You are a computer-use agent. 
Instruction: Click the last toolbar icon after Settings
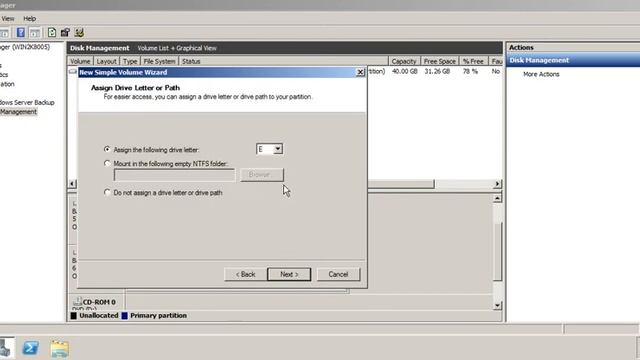(79, 33)
